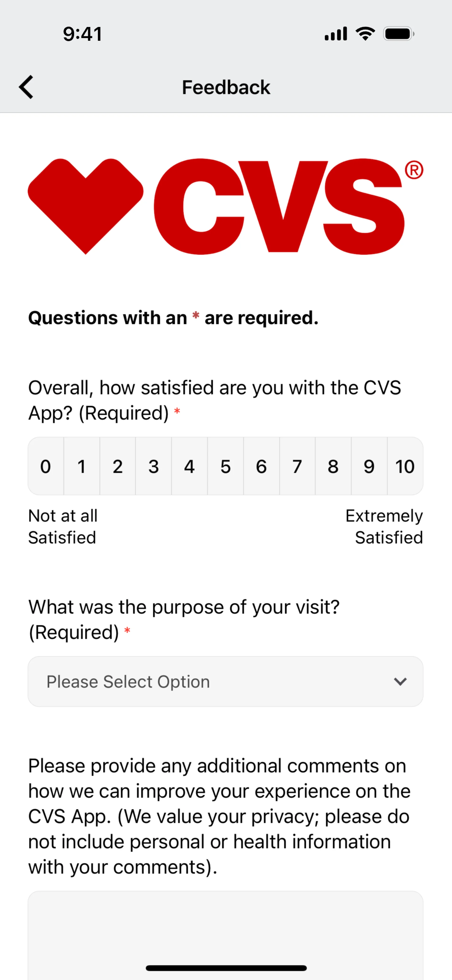
Task: Choose the Extremely Satisfied rating 10
Action: point(405,466)
